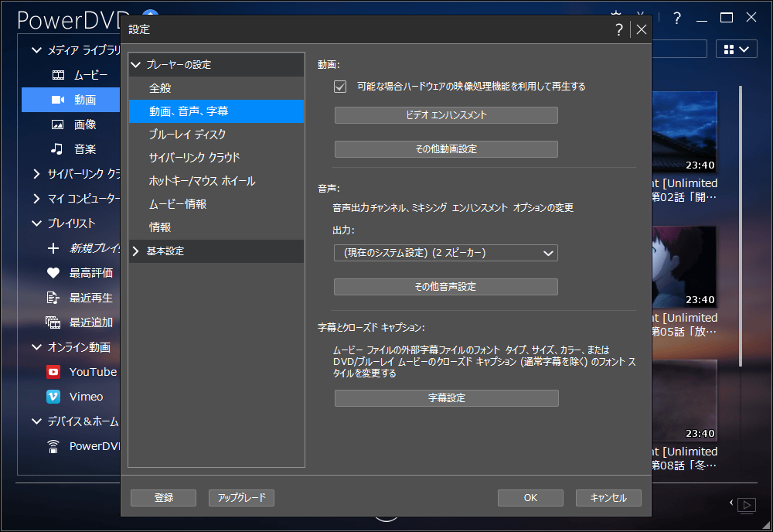Select ムービー情報 settings page
The image size is (773, 532).
(216, 204)
